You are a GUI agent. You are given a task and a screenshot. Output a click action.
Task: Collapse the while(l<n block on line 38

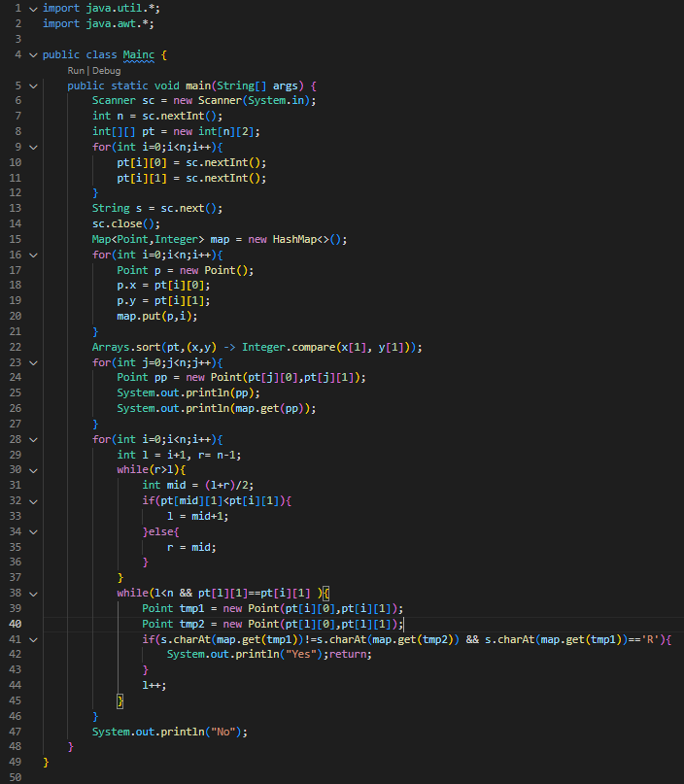click(x=33, y=594)
